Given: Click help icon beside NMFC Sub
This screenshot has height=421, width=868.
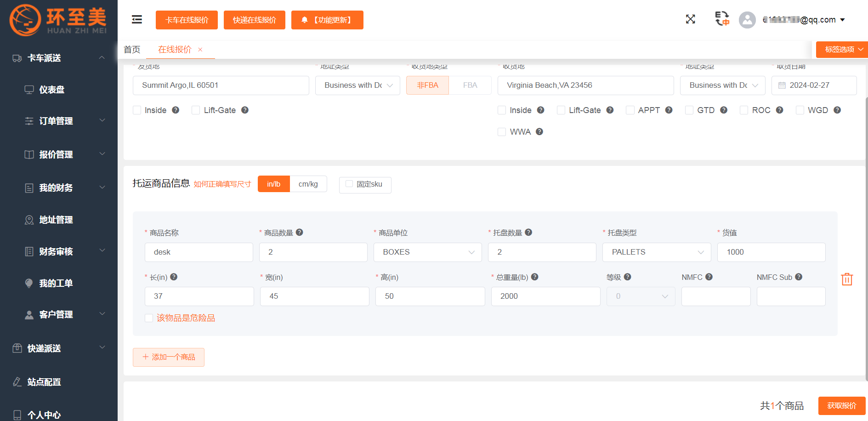Looking at the screenshot, I should pos(799,277).
